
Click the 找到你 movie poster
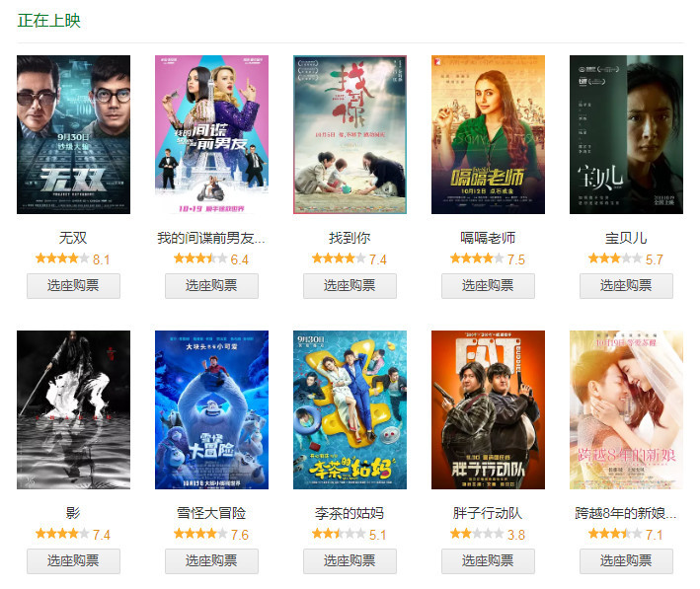click(x=350, y=134)
